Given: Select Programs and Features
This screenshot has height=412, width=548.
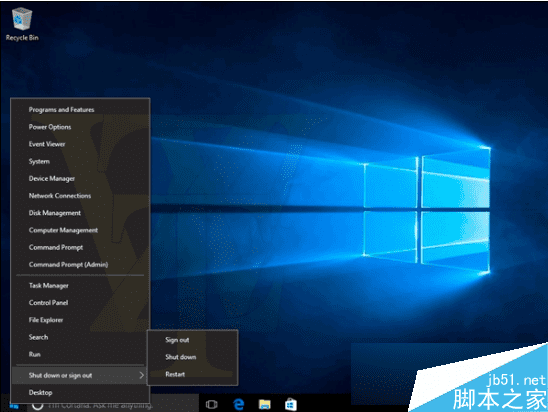Looking at the screenshot, I should 81,110.
